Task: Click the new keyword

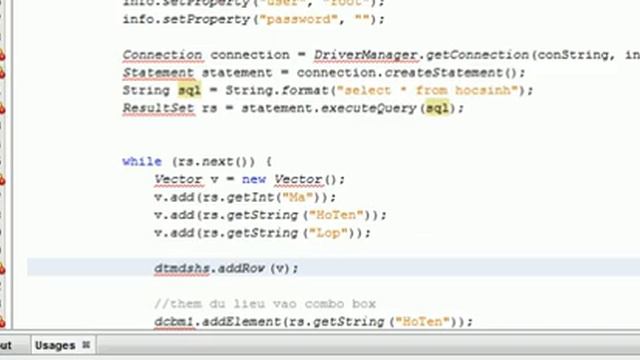Action: tap(254, 180)
